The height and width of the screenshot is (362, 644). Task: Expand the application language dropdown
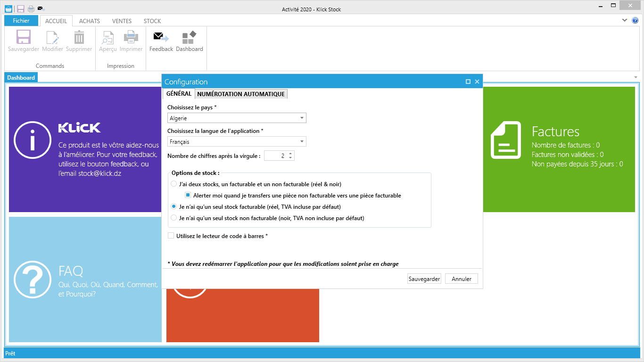(x=237, y=142)
